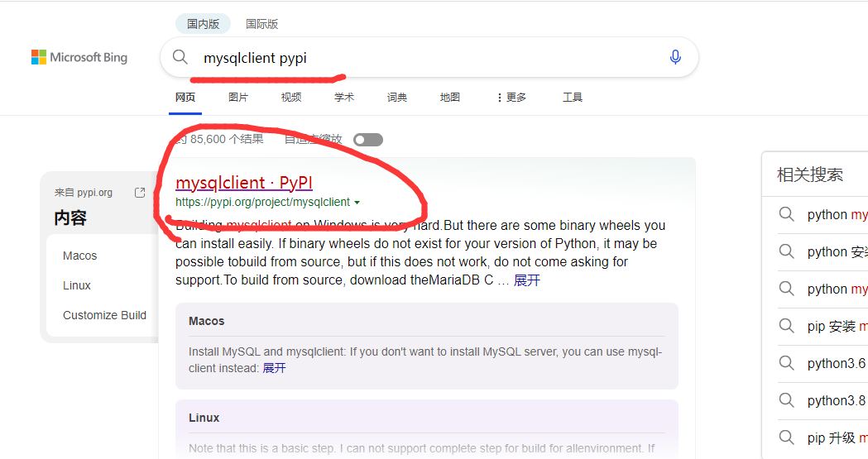Select the 地图 tab
Viewport: 868px width, 459px height.
pos(449,98)
